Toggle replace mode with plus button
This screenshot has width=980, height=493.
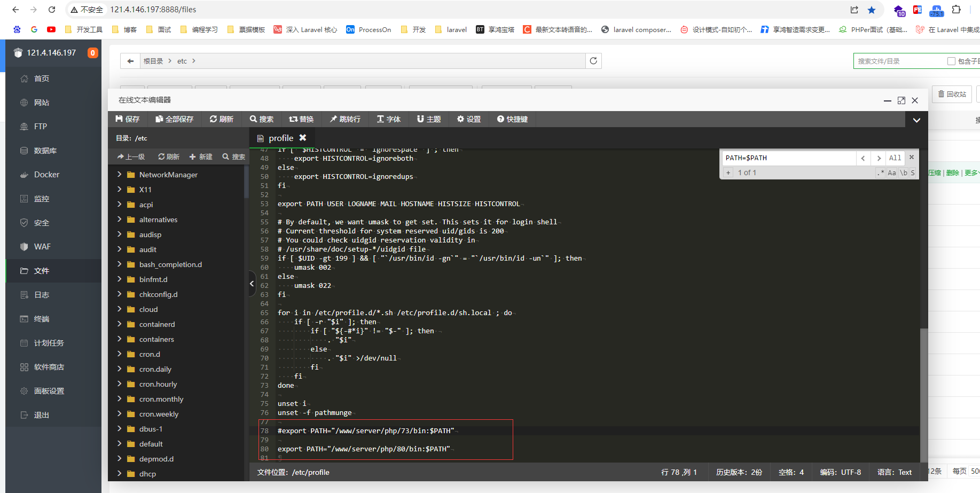point(728,173)
